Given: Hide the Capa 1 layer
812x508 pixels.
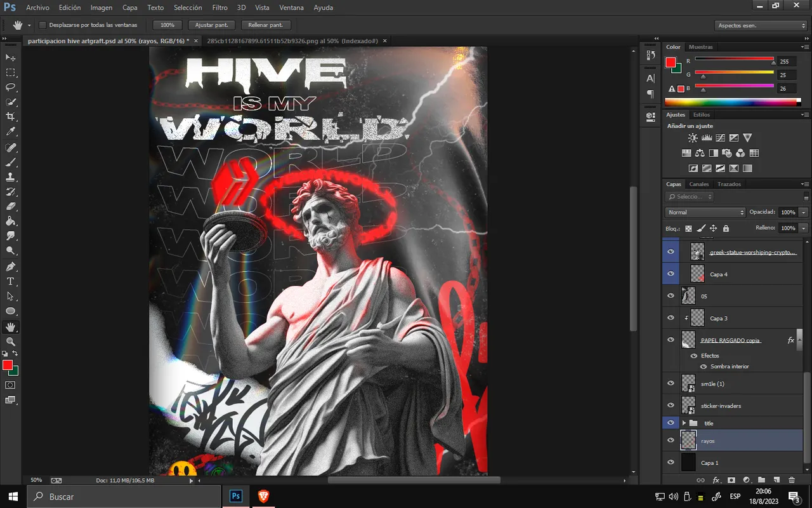Looking at the screenshot, I should 671,462.
